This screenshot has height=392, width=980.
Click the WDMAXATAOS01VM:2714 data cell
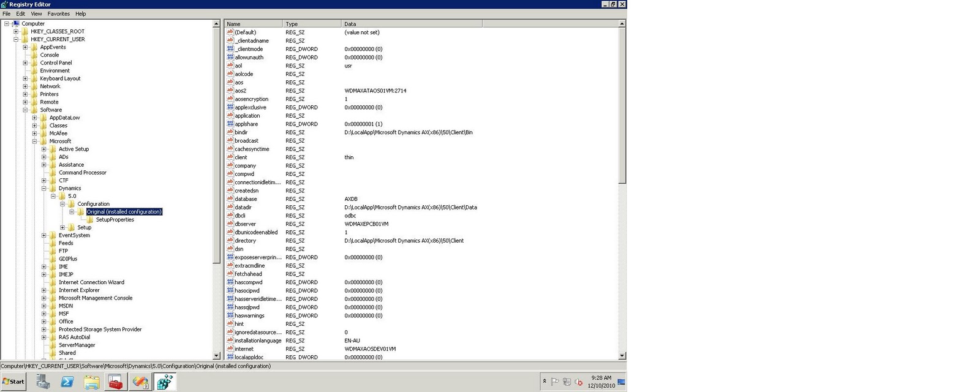pyautogui.click(x=375, y=91)
